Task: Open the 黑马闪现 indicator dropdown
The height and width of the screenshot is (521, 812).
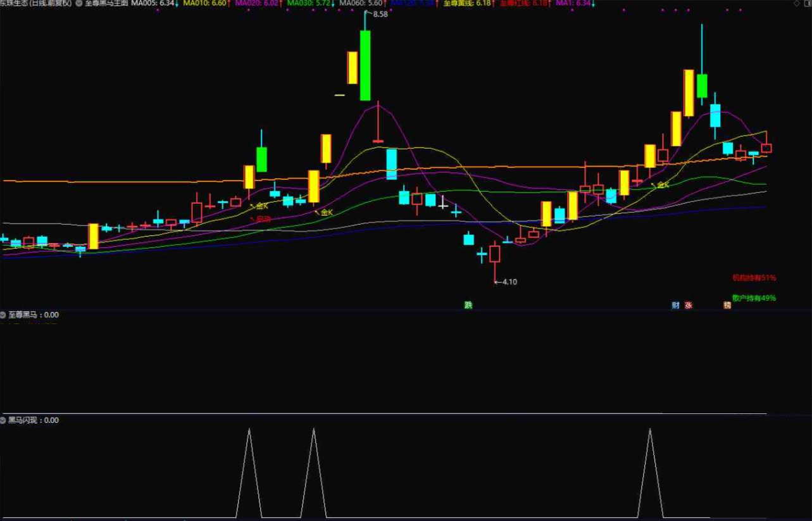Action: [x=4, y=420]
